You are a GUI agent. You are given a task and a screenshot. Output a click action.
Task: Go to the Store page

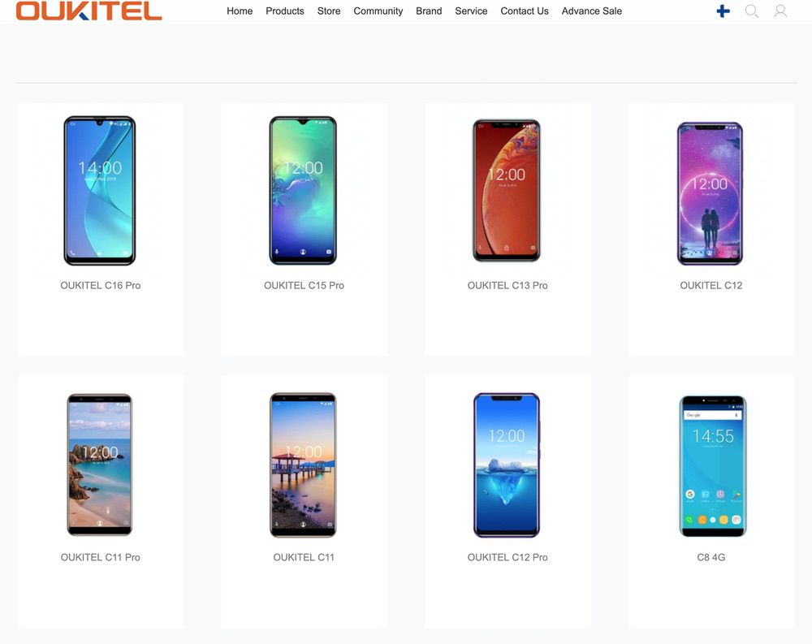click(329, 11)
